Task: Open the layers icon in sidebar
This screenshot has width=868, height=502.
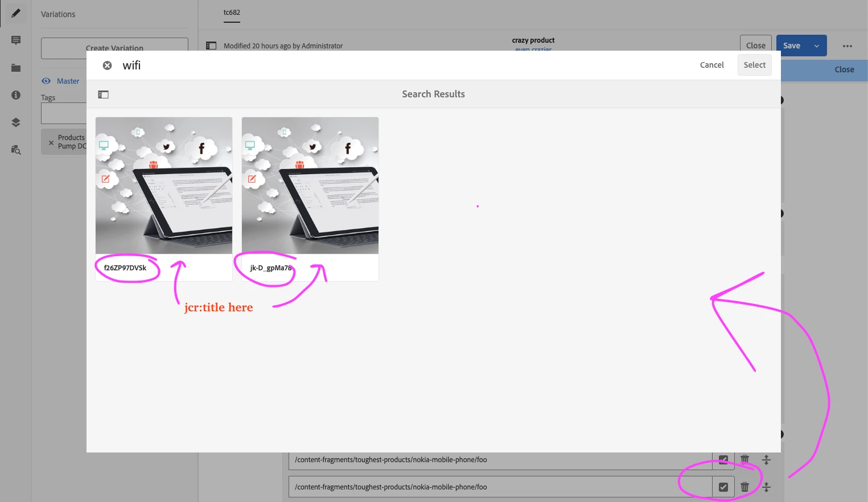Action: [x=16, y=122]
